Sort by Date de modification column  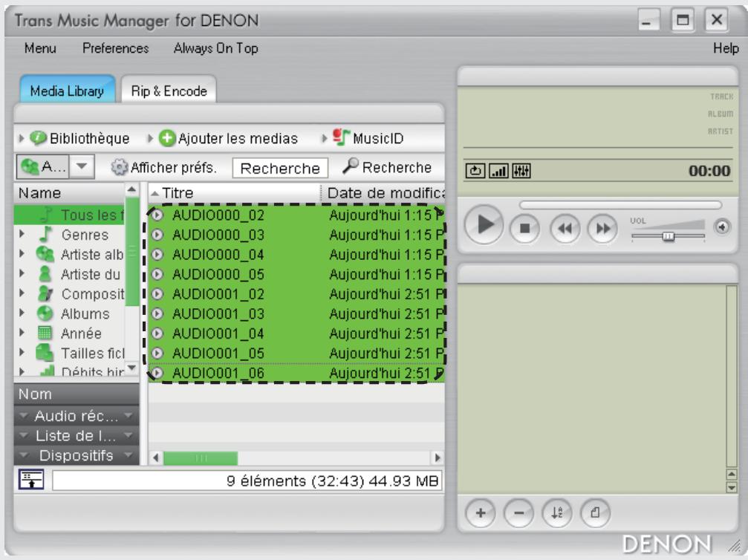point(385,192)
